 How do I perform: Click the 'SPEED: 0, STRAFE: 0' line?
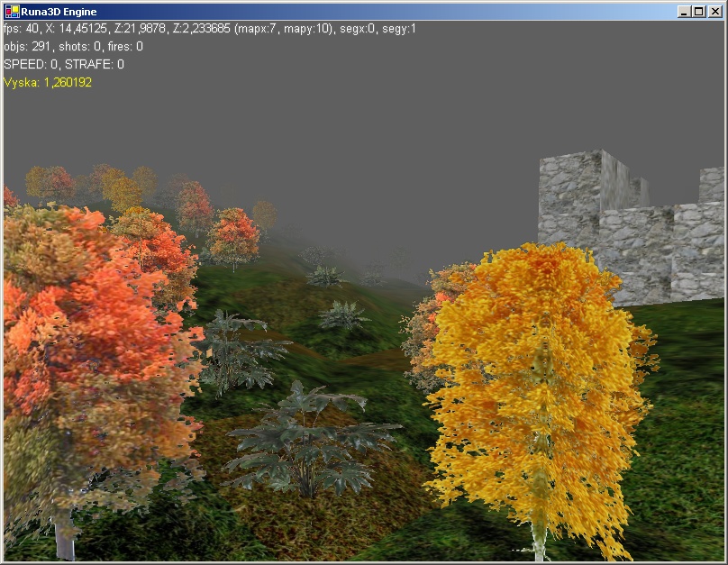[x=64, y=64]
